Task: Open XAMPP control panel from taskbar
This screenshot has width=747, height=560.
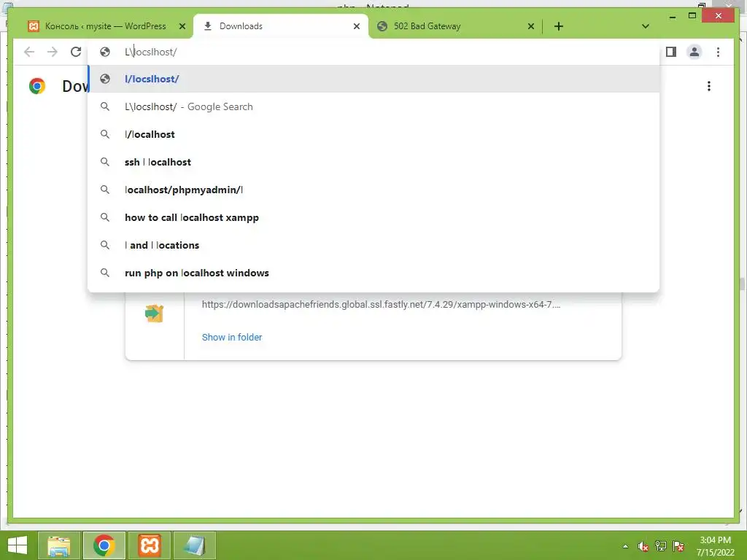Action: point(149,545)
